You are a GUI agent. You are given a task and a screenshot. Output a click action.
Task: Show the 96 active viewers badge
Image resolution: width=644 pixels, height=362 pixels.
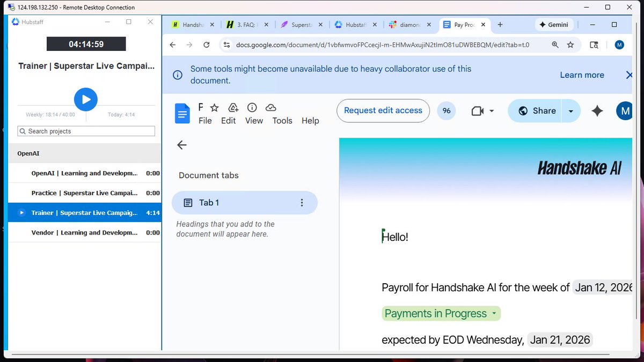pos(447,111)
